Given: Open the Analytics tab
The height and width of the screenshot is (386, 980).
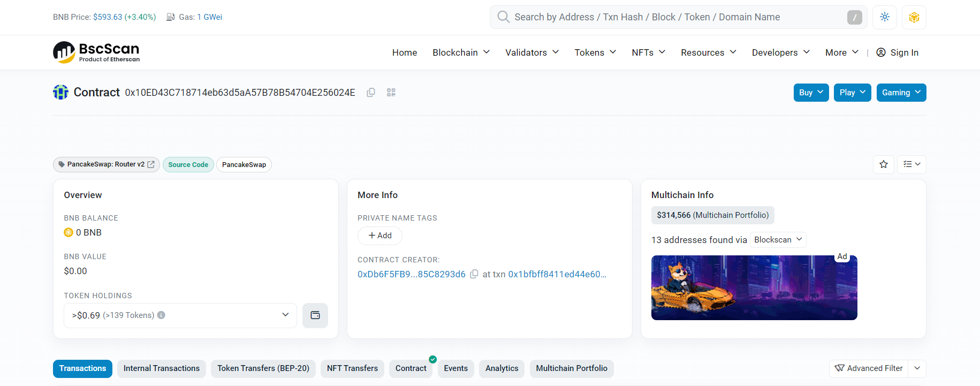Looking at the screenshot, I should 502,368.
